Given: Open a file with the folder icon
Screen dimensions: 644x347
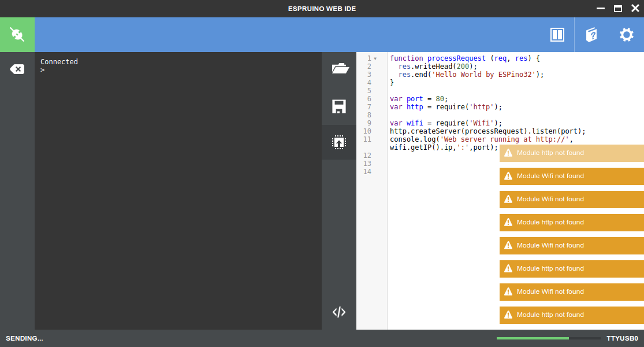Looking at the screenshot, I should pos(340,68).
